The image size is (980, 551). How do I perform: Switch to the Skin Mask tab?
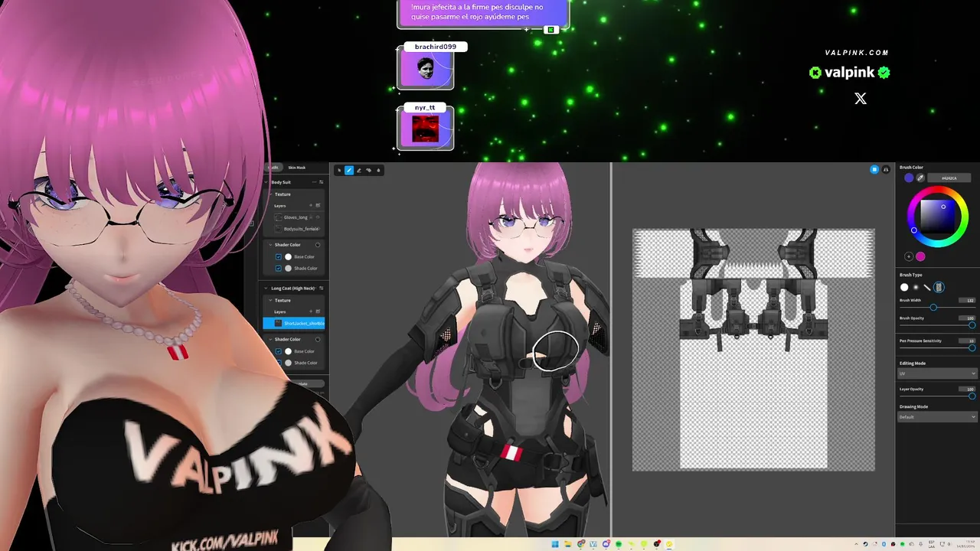tap(296, 168)
